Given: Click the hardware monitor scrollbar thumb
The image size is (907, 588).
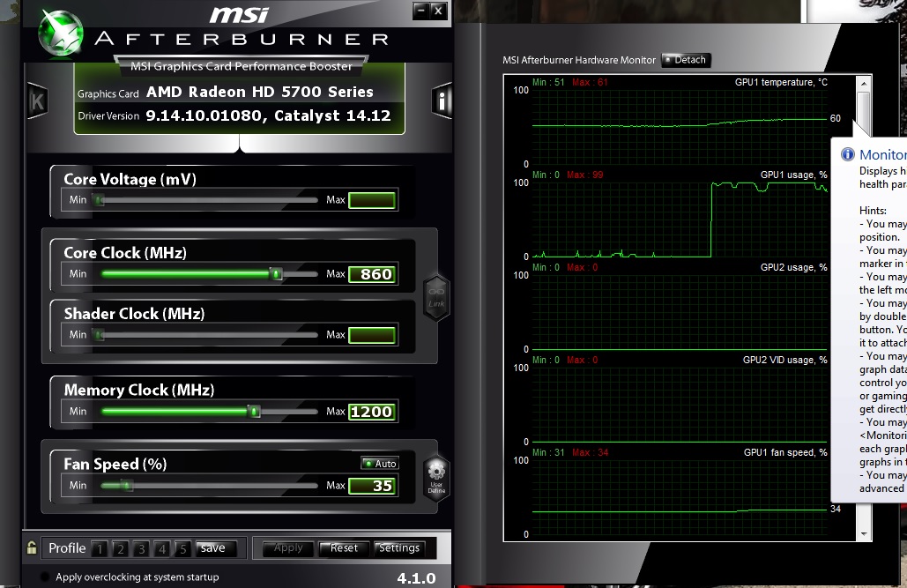Looking at the screenshot, I should tap(864, 114).
